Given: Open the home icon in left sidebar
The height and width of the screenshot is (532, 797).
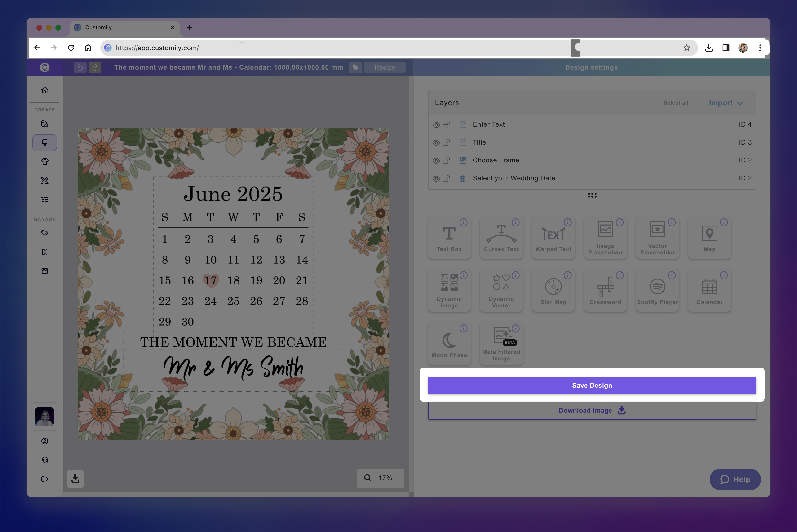Looking at the screenshot, I should (45, 90).
